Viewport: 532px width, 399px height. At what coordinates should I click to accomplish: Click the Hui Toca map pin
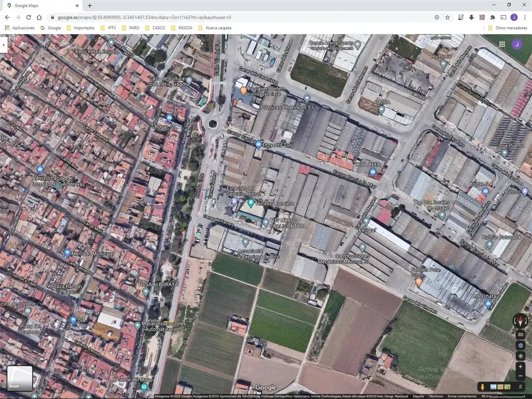click(x=443, y=64)
